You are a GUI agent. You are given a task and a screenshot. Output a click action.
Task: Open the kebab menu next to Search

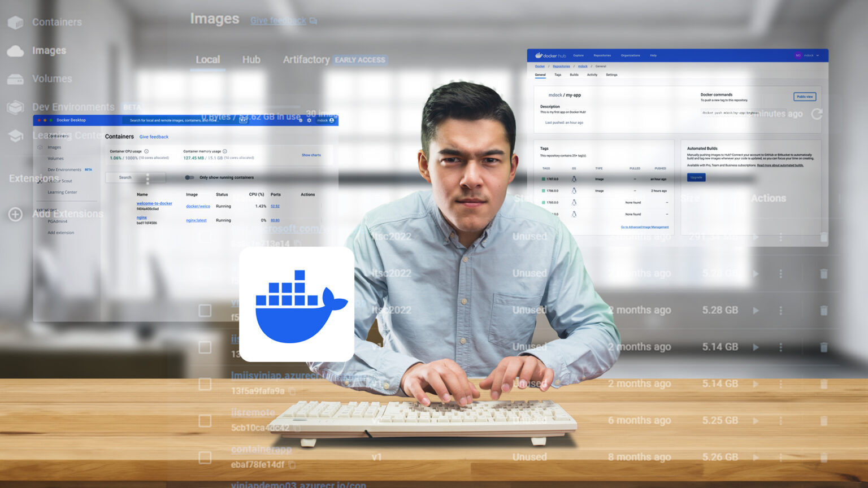[x=148, y=178]
